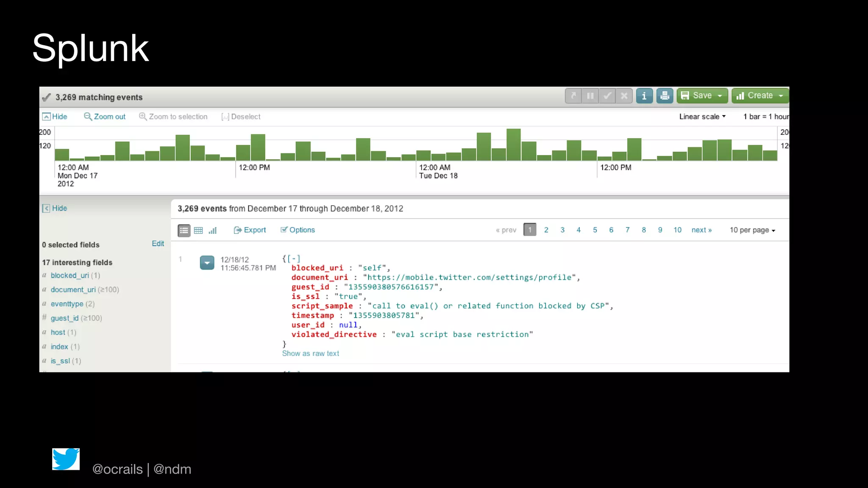Open the 10 per page dropdown
The image size is (868, 488).
(x=752, y=230)
